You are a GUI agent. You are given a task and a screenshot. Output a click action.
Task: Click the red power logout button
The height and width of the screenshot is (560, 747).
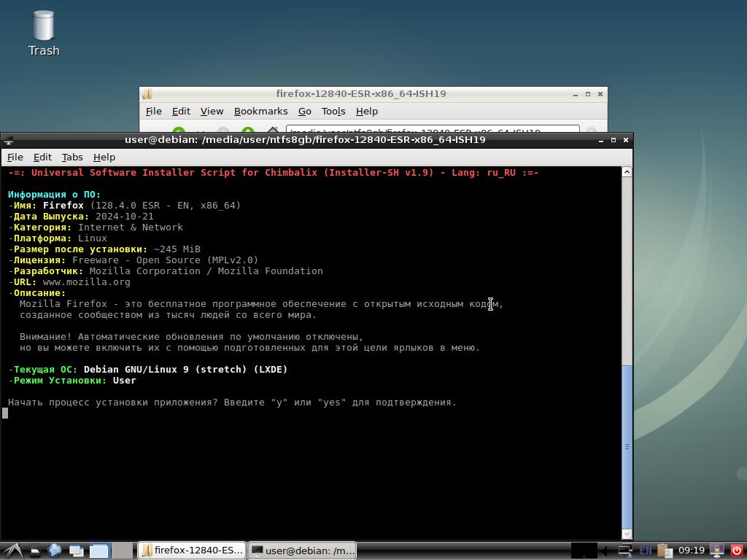tap(737, 551)
